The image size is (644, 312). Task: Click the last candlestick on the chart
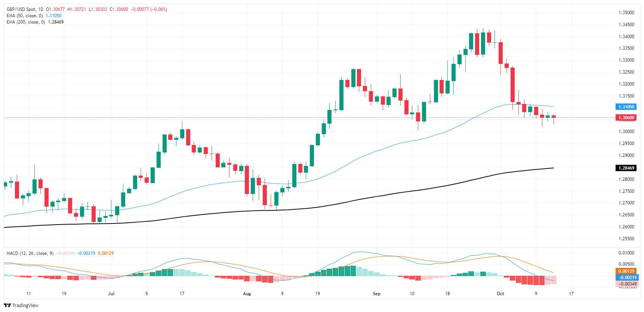(554, 117)
